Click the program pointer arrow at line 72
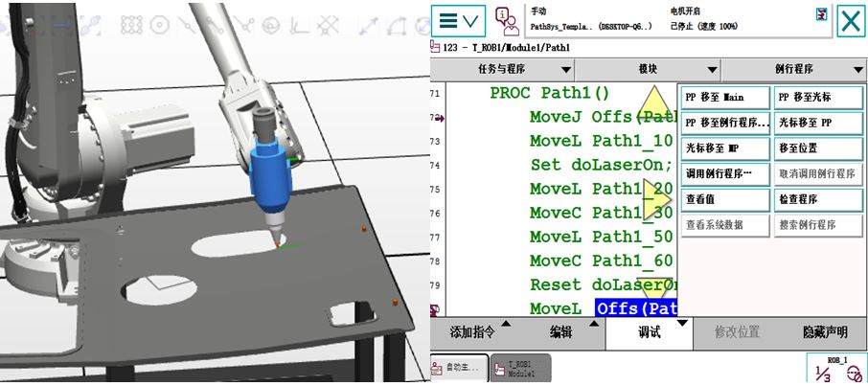868x386 pixels. (x=439, y=118)
